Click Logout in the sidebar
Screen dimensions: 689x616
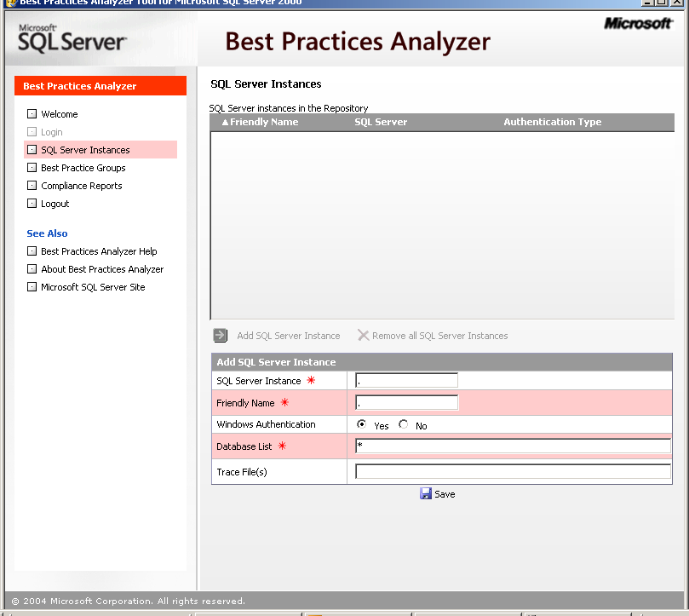[x=55, y=204]
